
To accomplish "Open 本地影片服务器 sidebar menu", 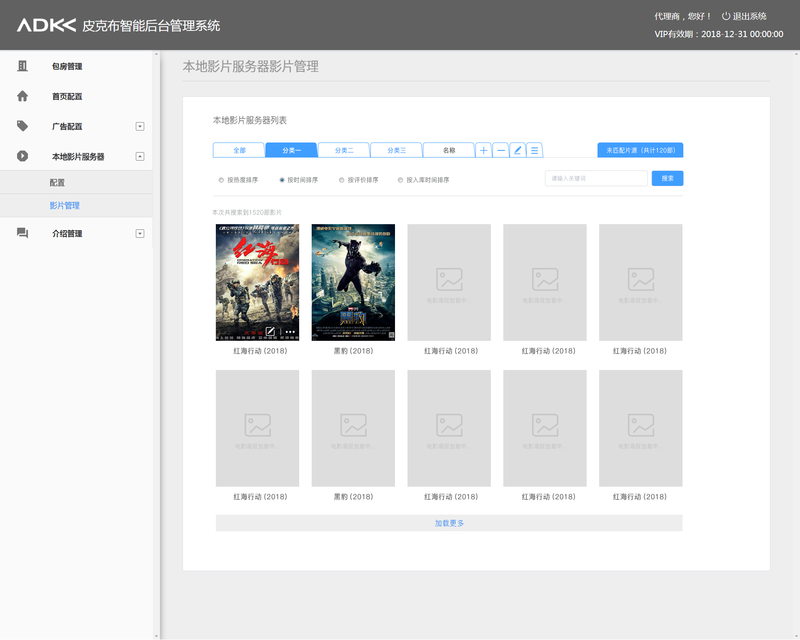I will tap(78, 157).
